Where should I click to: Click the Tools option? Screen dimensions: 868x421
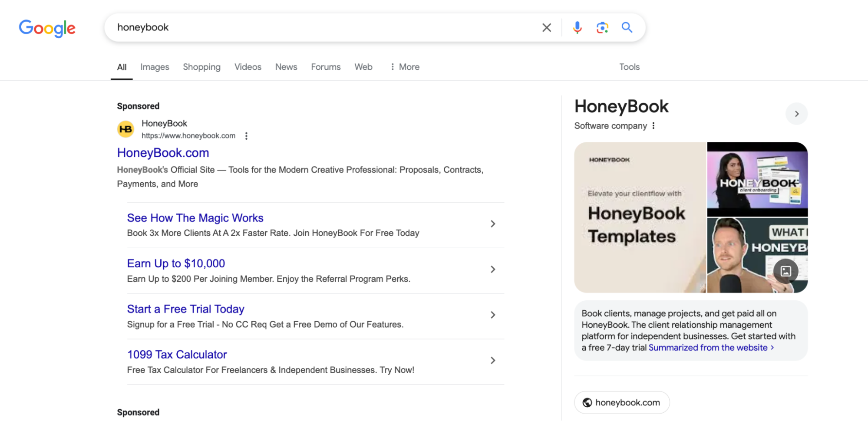click(629, 67)
